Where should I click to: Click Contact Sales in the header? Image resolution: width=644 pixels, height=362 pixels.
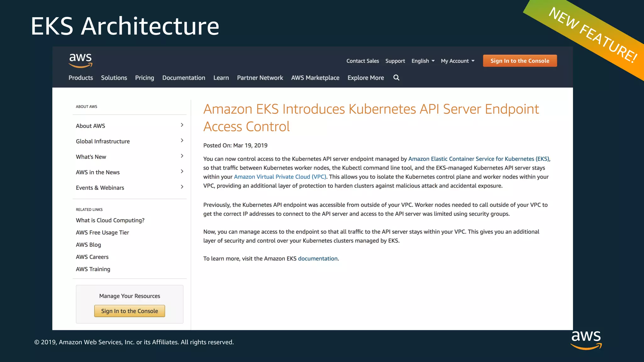(x=363, y=61)
